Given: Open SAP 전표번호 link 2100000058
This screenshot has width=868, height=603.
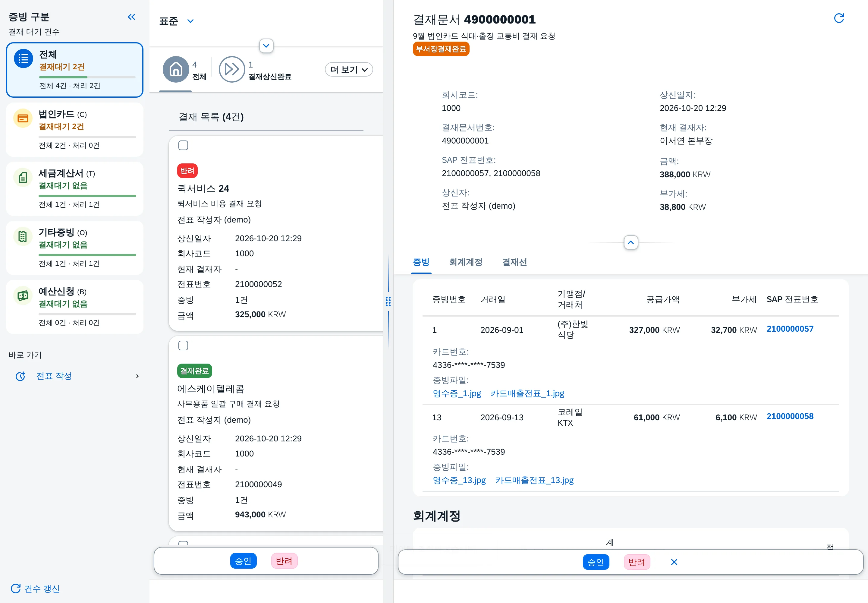Looking at the screenshot, I should pos(790,416).
